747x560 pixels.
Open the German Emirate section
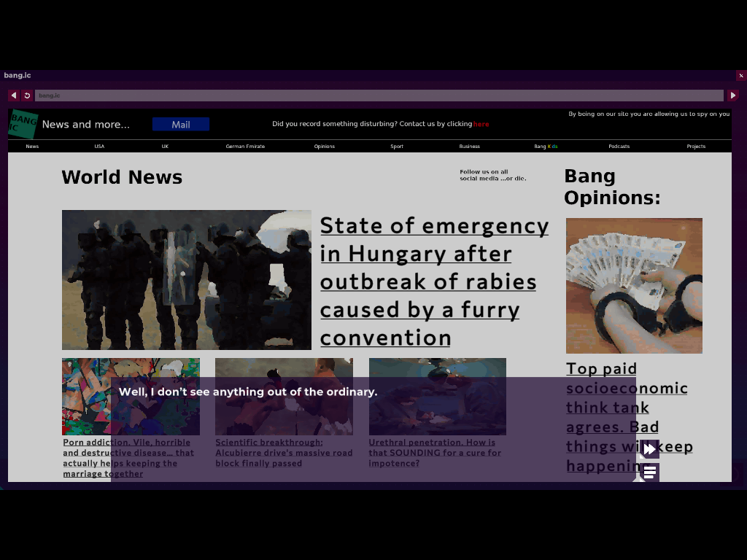[245, 146]
